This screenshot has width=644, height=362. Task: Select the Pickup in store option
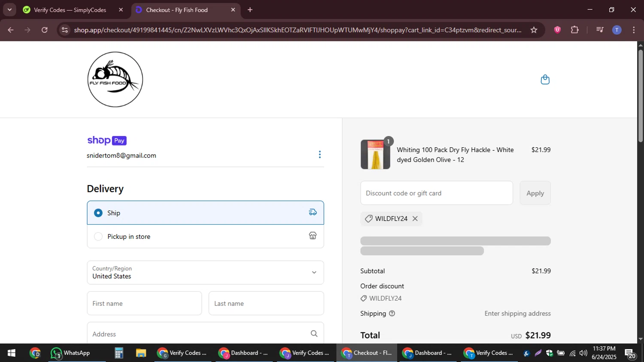click(205, 236)
